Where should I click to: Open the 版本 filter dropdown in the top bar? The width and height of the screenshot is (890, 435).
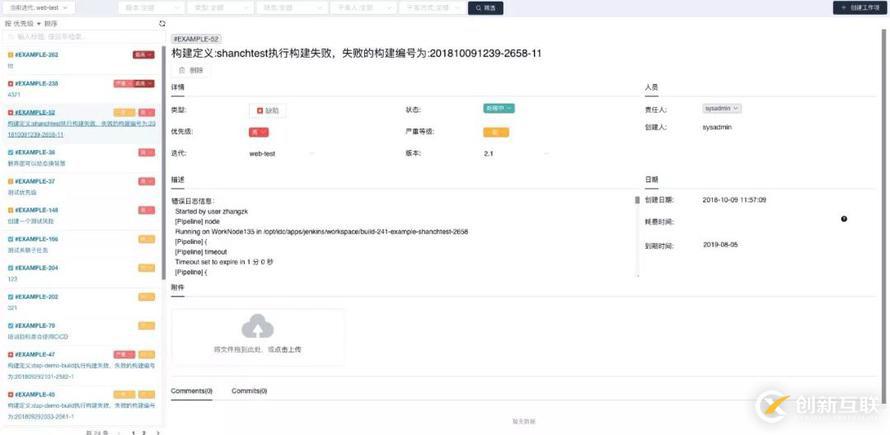[x=152, y=8]
